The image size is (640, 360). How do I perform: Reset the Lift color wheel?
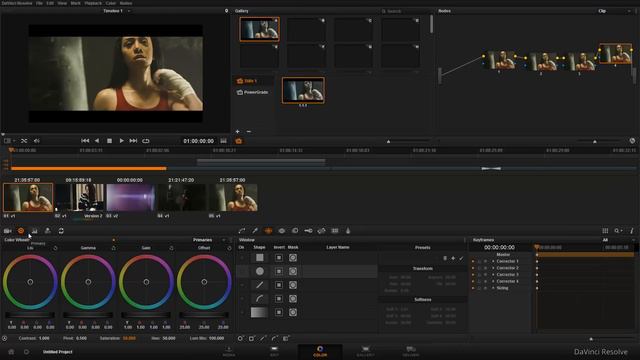pos(56,248)
